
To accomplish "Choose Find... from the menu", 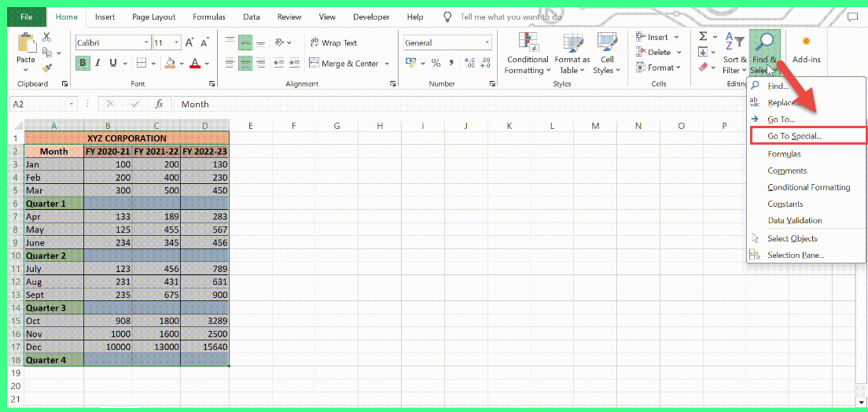I will pos(806,86).
